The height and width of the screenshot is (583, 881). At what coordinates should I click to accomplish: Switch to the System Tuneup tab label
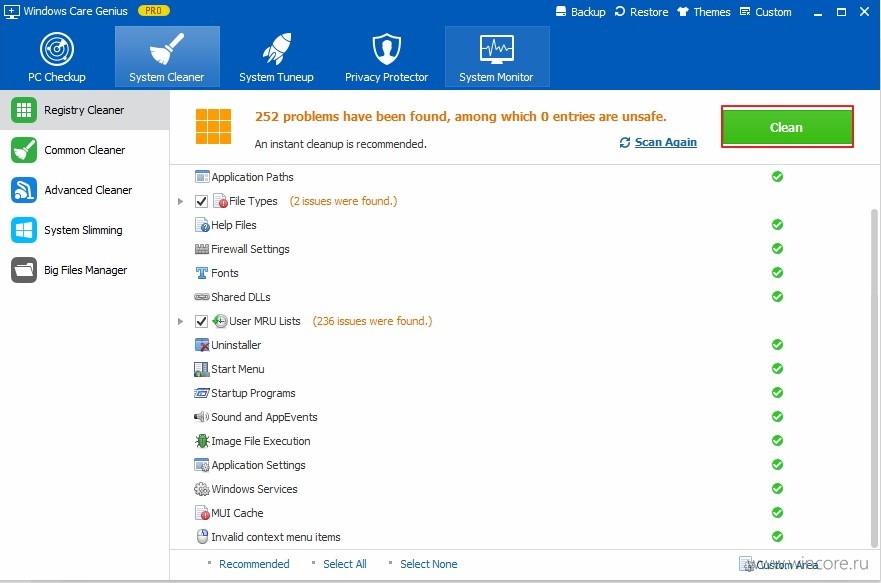tap(276, 77)
